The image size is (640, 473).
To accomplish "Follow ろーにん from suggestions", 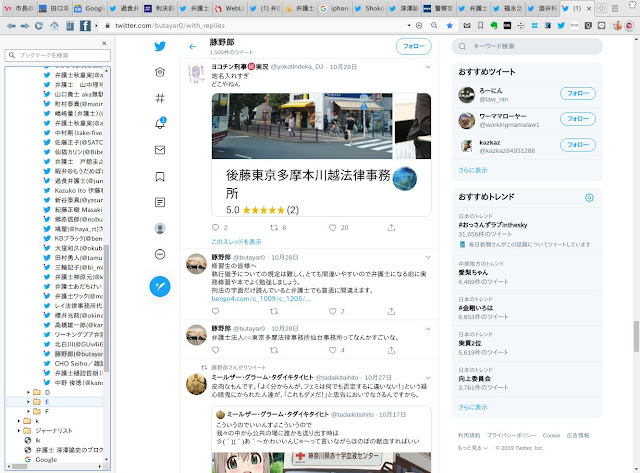I will [x=578, y=93].
